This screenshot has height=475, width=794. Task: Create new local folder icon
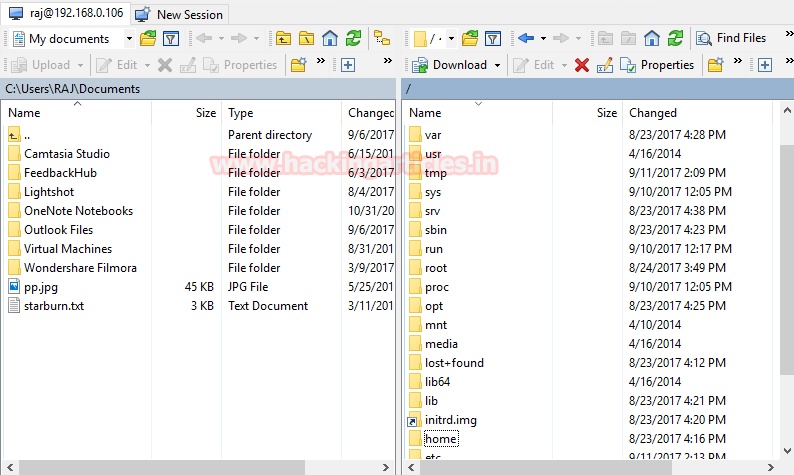click(298, 65)
